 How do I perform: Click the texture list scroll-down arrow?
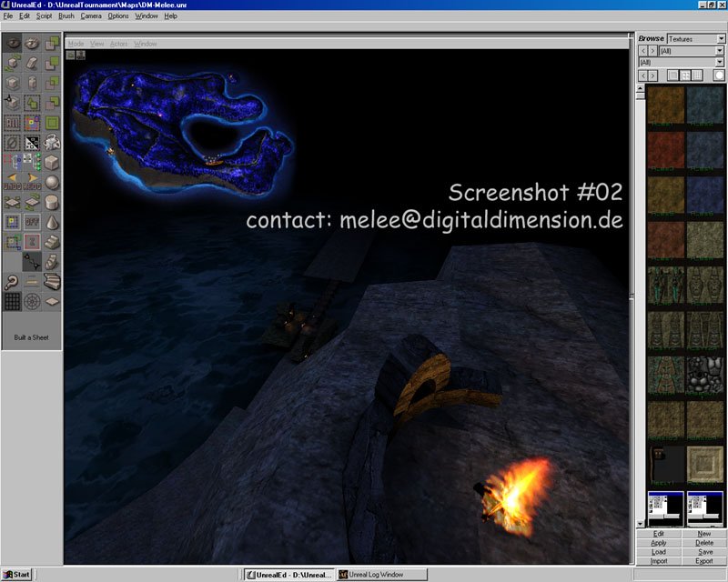tap(641, 524)
